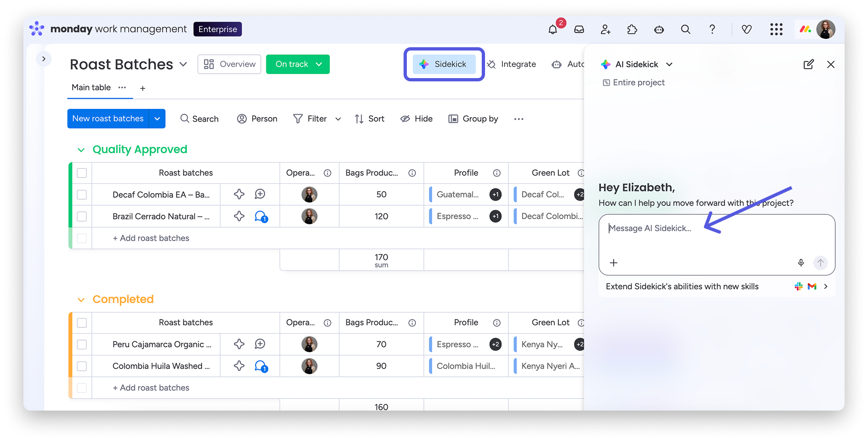This screenshot has height=441, width=868.
Task: Click the Sidekick button
Action: (x=444, y=64)
